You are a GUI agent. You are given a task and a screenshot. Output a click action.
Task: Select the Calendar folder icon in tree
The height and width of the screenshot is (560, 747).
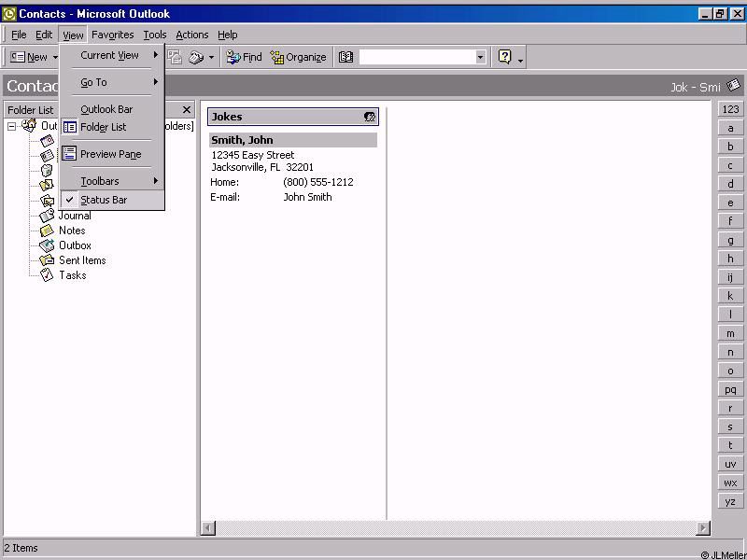pyautogui.click(x=48, y=141)
